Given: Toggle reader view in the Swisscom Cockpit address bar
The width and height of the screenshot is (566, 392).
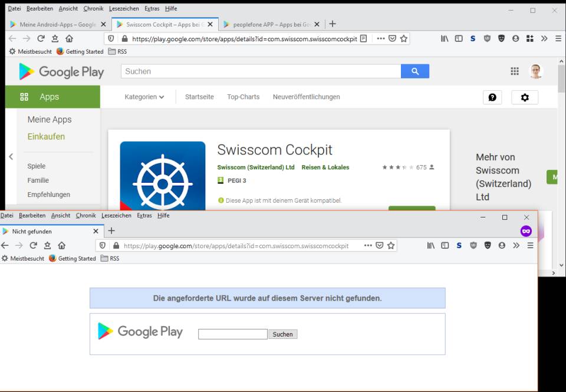Looking at the screenshot, I should 364,39.
